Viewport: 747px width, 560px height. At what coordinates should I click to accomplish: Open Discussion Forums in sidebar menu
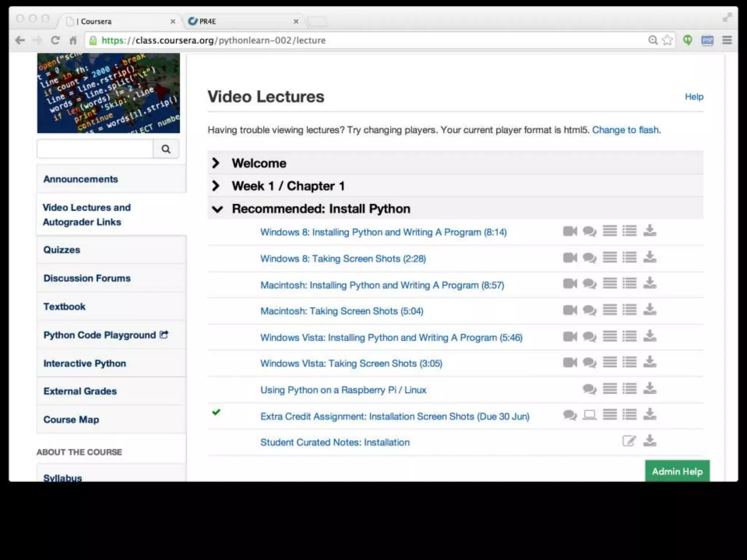coord(87,278)
